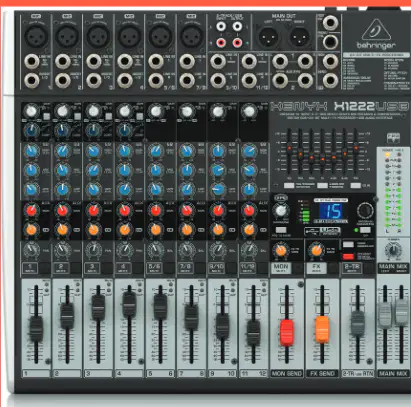Toggle the channel 1 mute button
The width and height of the screenshot is (411, 407).
pyautogui.click(x=30, y=268)
